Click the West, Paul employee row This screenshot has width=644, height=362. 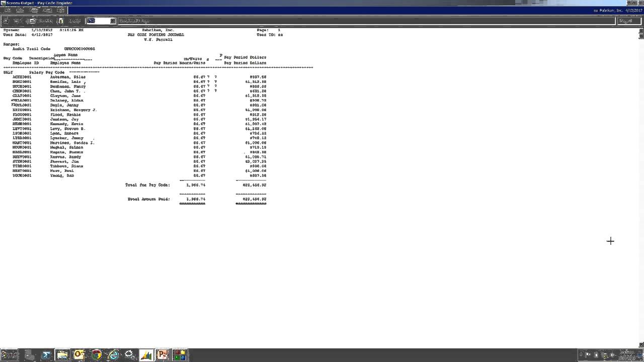pyautogui.click(x=139, y=171)
